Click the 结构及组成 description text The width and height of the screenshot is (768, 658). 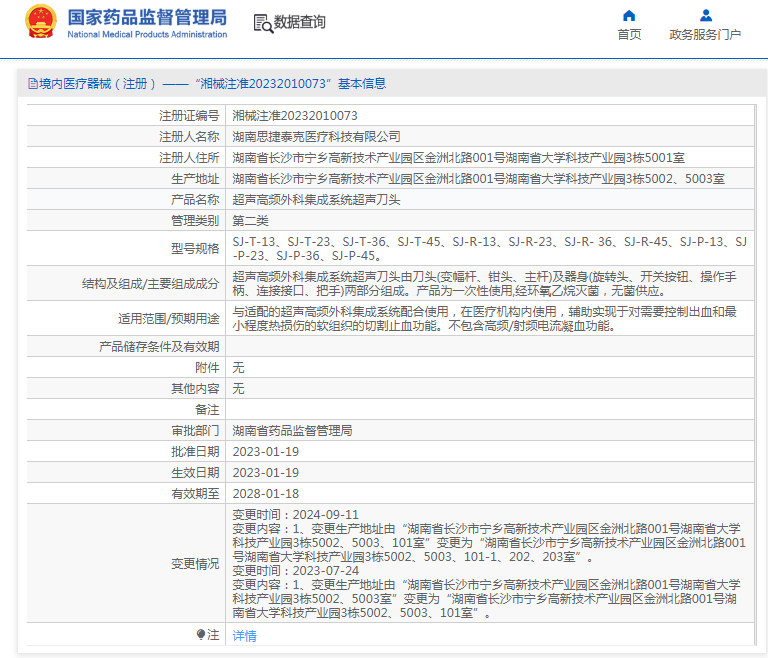click(484, 284)
